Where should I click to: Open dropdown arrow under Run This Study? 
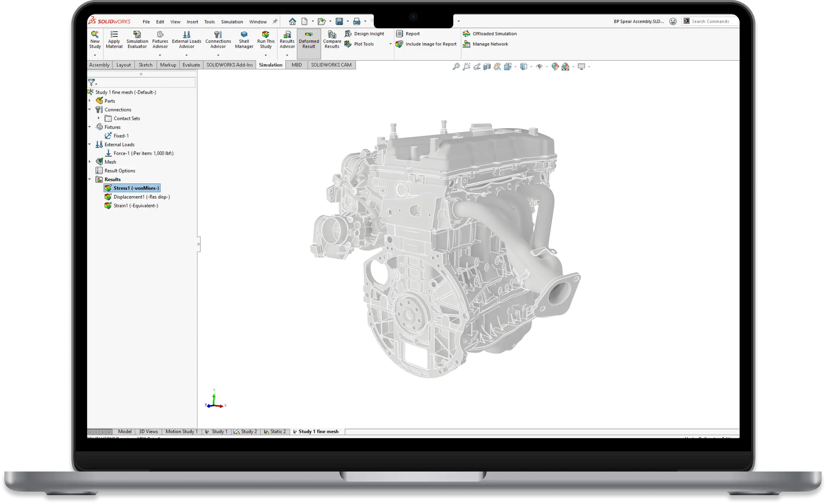(266, 55)
